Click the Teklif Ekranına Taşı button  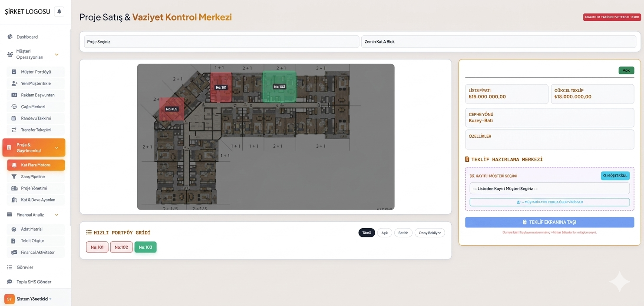(549, 222)
